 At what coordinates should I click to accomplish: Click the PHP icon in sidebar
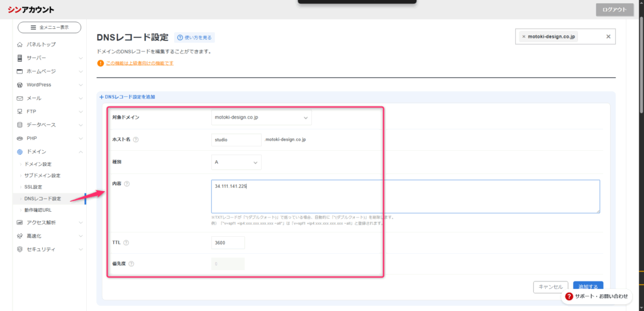click(19, 138)
